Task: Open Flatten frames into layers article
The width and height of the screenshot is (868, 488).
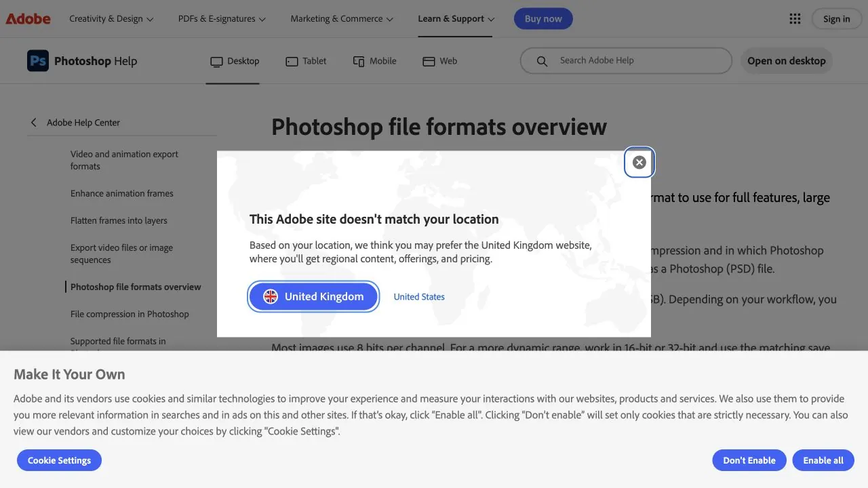Action: click(x=119, y=220)
